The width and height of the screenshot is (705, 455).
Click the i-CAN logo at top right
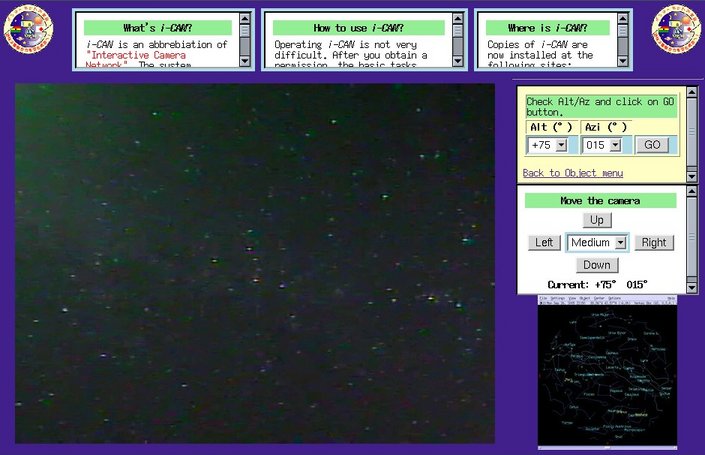coord(676,29)
